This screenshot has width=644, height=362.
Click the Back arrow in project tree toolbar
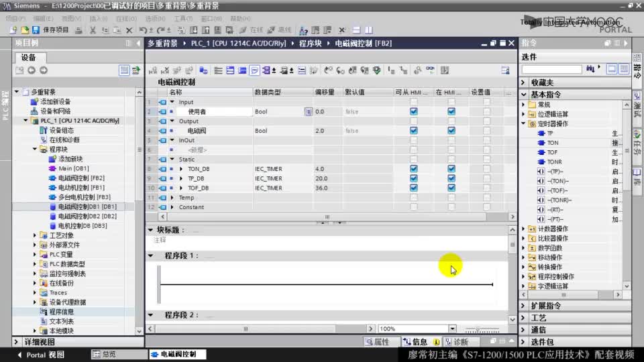(x=32, y=70)
